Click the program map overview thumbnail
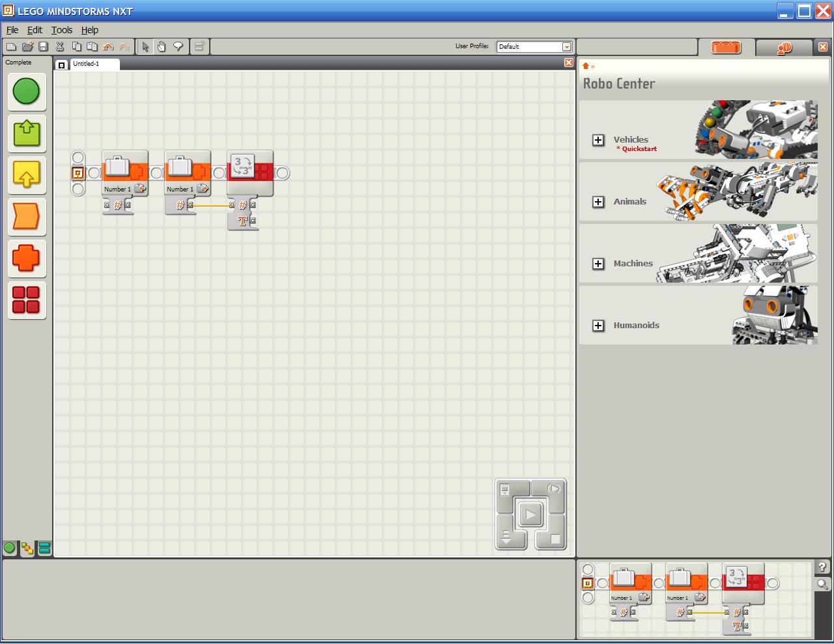This screenshot has height=644, width=834. pyautogui.click(x=696, y=600)
